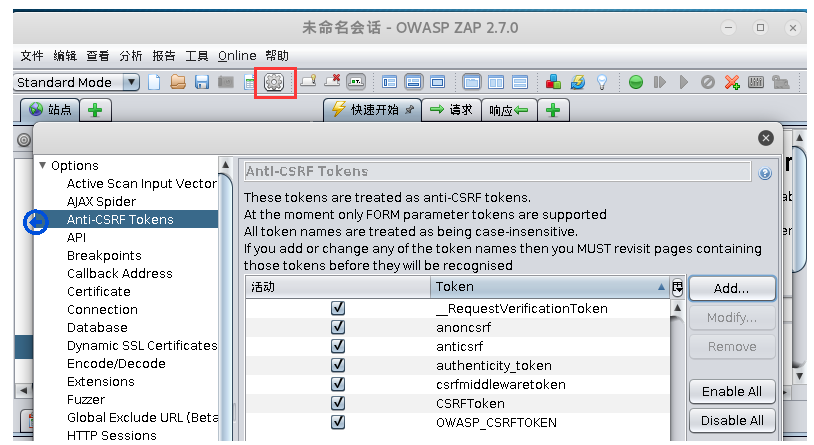Screen dimensions: 814x445
Task: Click the Disable All button
Action: (732, 421)
